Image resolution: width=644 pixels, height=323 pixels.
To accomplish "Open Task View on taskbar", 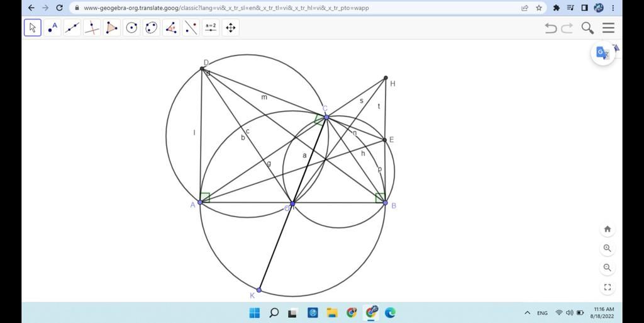I will click(292, 313).
